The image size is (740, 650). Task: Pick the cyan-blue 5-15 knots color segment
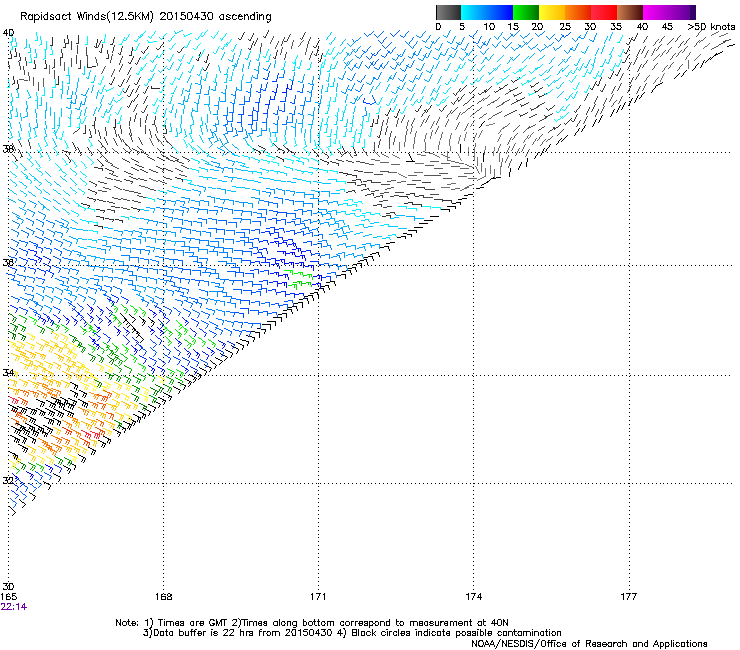[487, 12]
